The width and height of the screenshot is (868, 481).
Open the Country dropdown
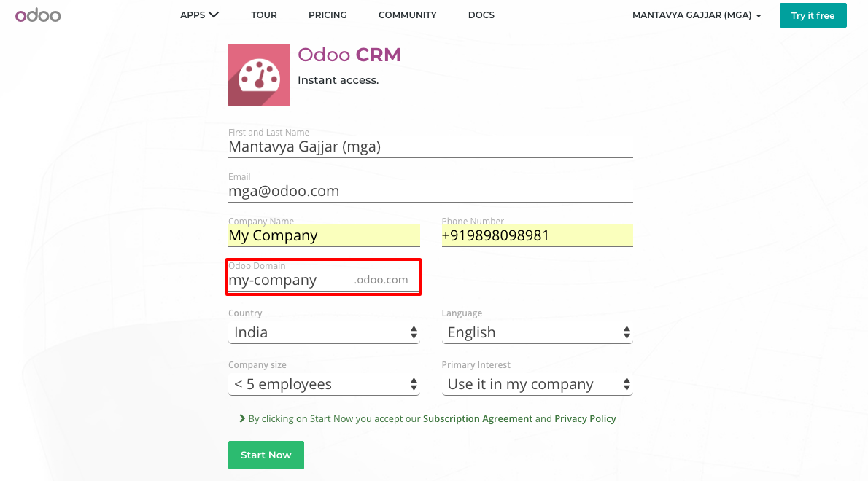pyautogui.click(x=324, y=332)
